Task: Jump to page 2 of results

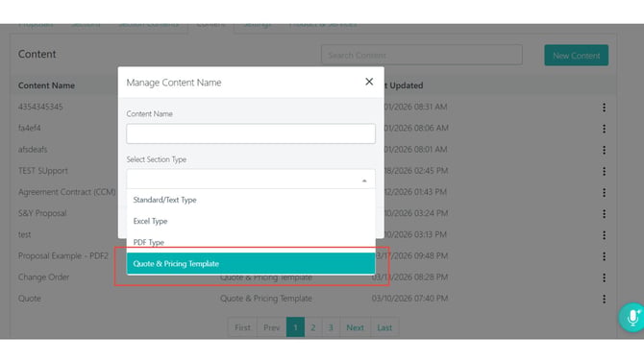Action: (313, 327)
